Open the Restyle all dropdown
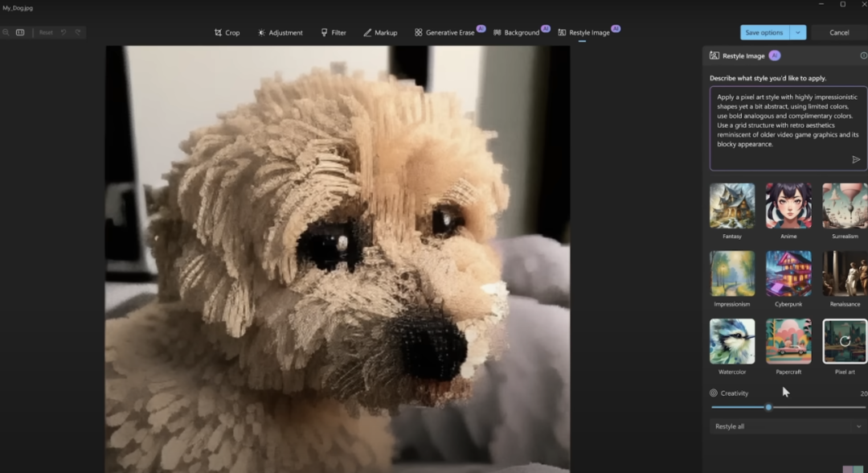Viewport: 868px width, 473px height. coord(788,426)
